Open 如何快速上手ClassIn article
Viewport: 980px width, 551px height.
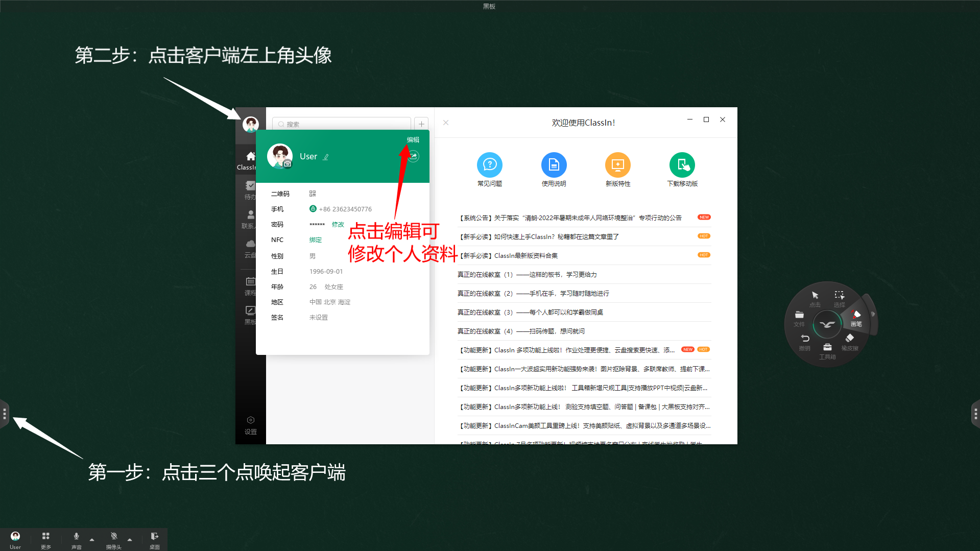[584, 236]
